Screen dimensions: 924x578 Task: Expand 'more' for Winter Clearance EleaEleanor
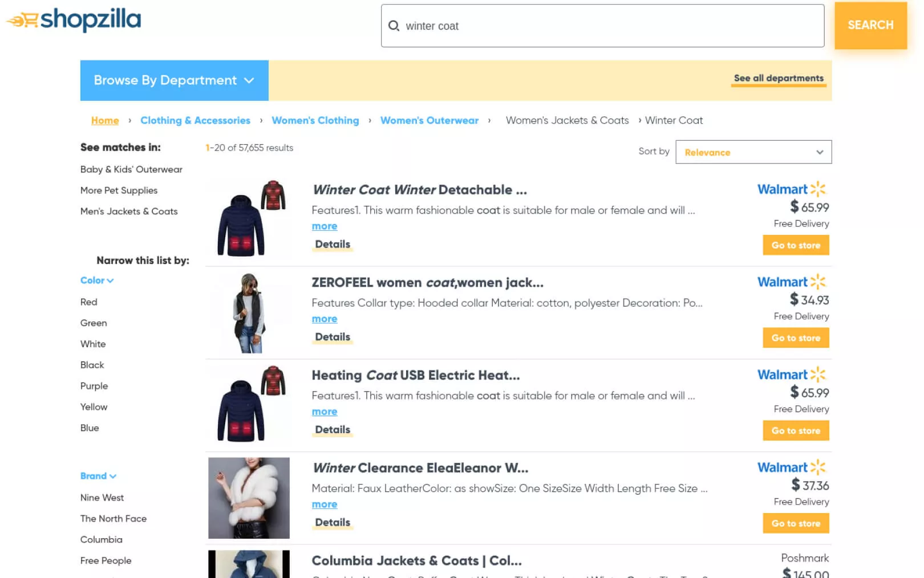point(325,504)
